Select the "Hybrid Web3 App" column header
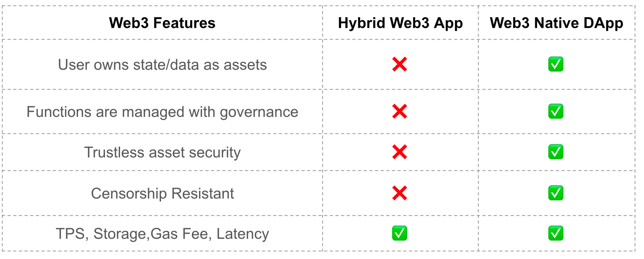 [x=400, y=23]
